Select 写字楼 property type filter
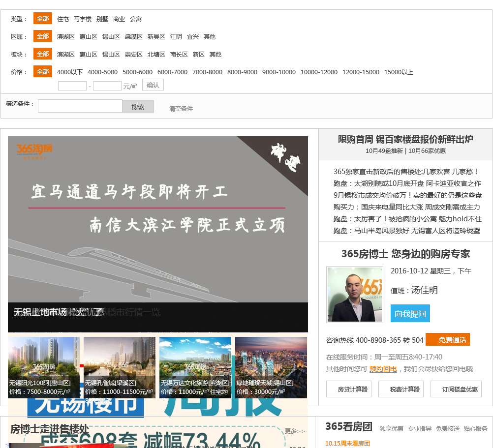 pos(83,19)
